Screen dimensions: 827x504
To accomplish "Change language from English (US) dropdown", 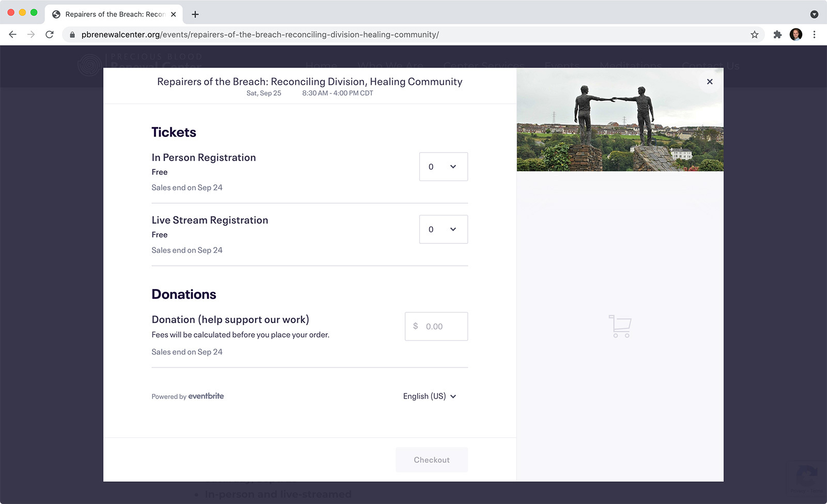I will [430, 396].
